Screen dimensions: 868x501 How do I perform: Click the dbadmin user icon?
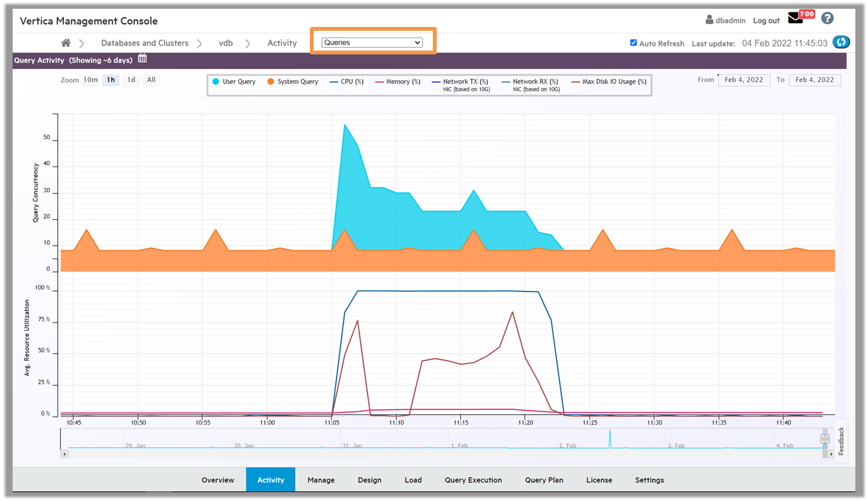[x=709, y=20]
